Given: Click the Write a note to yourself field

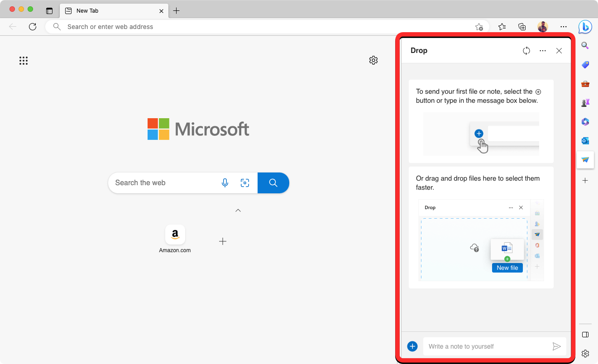Looking at the screenshot, I should [487, 346].
